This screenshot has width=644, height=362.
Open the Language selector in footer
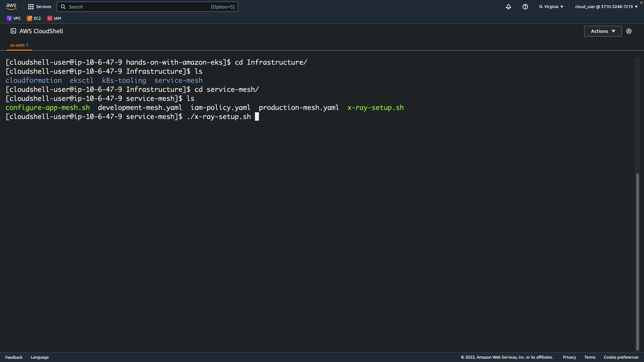(40, 357)
